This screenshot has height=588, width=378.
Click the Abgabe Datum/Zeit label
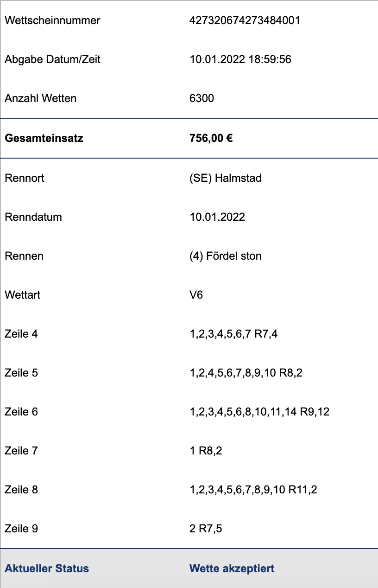[x=52, y=59]
